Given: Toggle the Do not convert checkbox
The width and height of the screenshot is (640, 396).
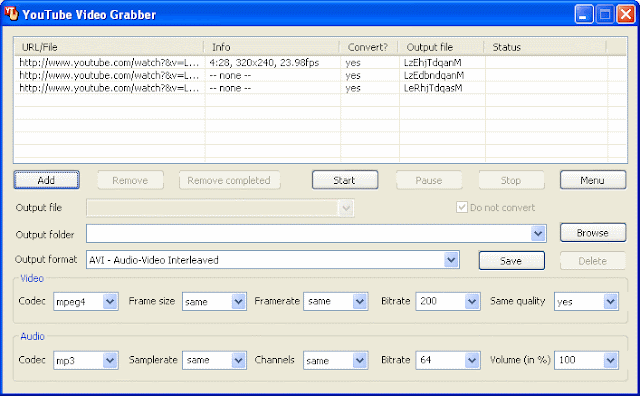Looking at the screenshot, I should pyautogui.click(x=462, y=207).
